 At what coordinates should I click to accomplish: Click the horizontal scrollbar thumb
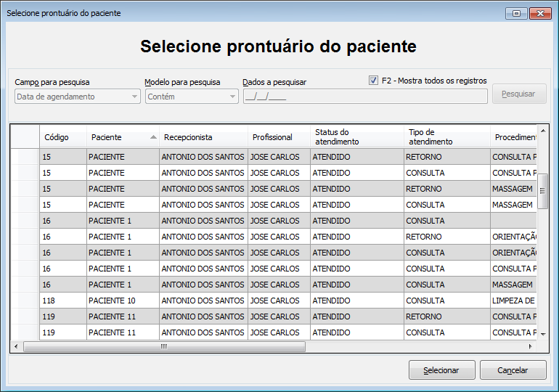point(164,346)
